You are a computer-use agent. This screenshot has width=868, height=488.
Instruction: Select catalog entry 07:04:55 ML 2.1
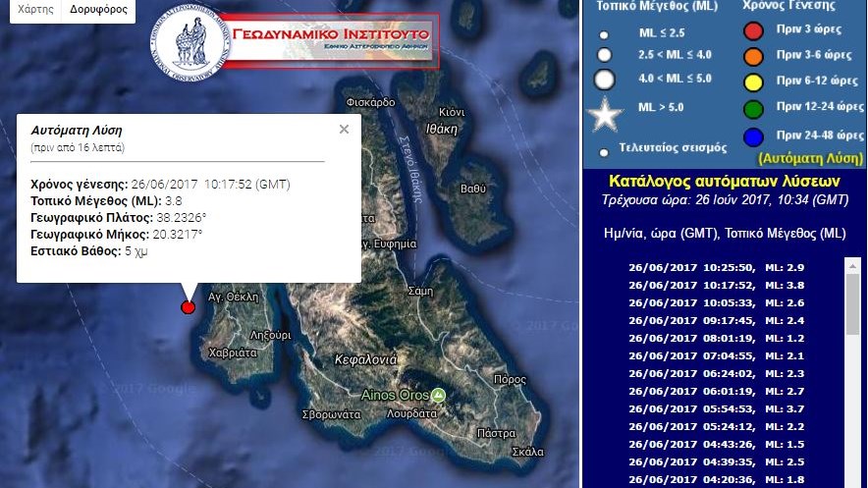click(x=717, y=356)
